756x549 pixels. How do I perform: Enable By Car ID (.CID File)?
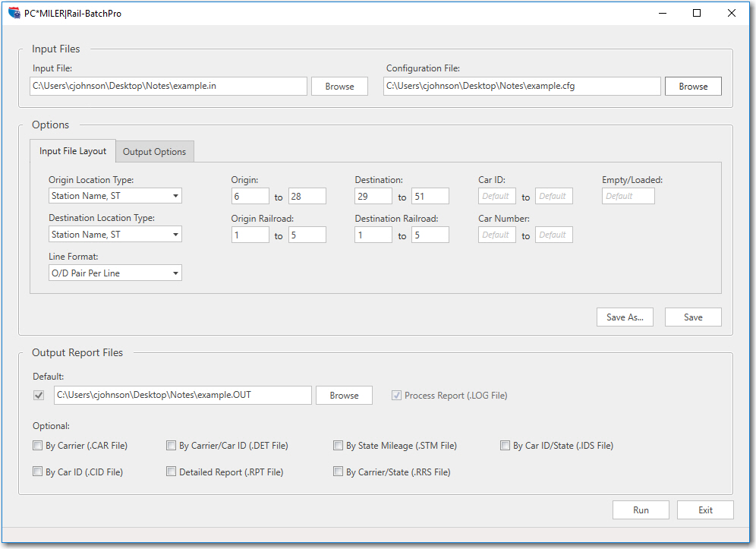click(x=38, y=472)
